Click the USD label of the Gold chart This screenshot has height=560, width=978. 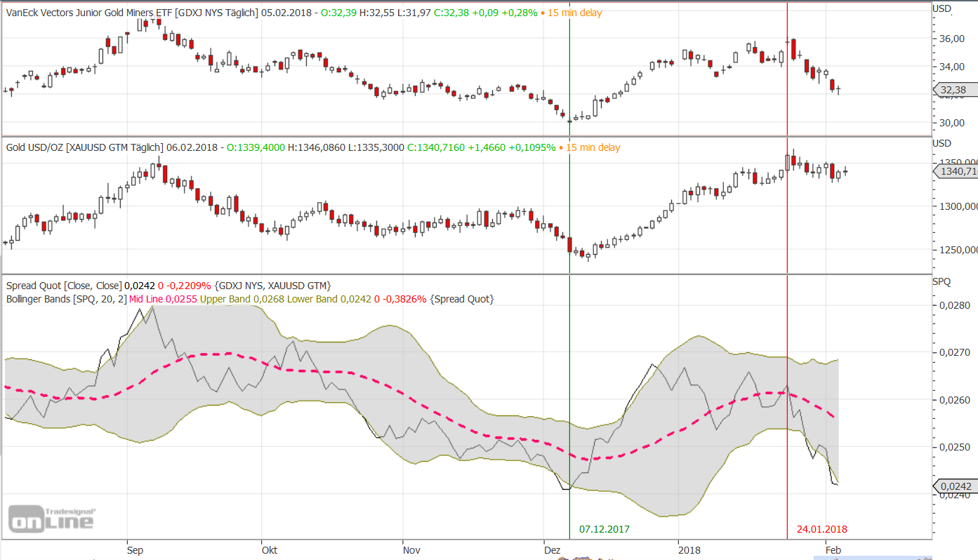942,143
